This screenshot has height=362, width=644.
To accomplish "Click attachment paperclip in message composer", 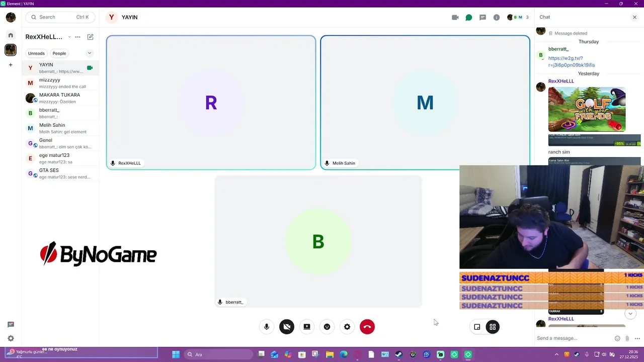I will point(627,338).
